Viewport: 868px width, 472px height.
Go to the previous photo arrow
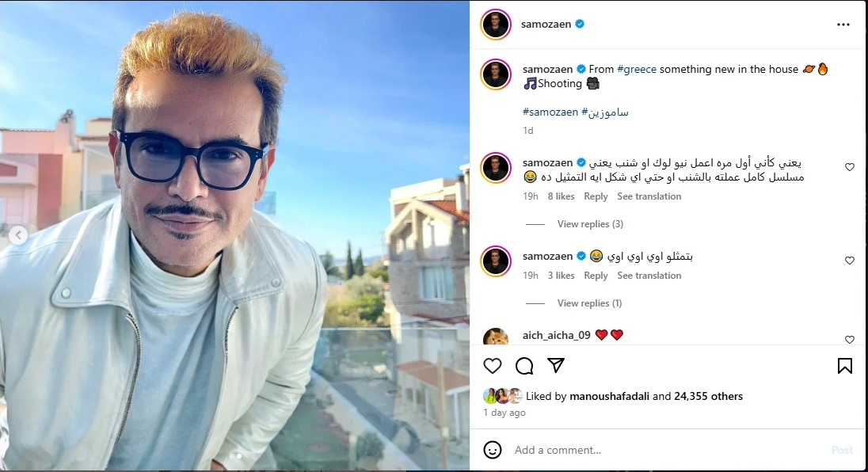(18, 235)
